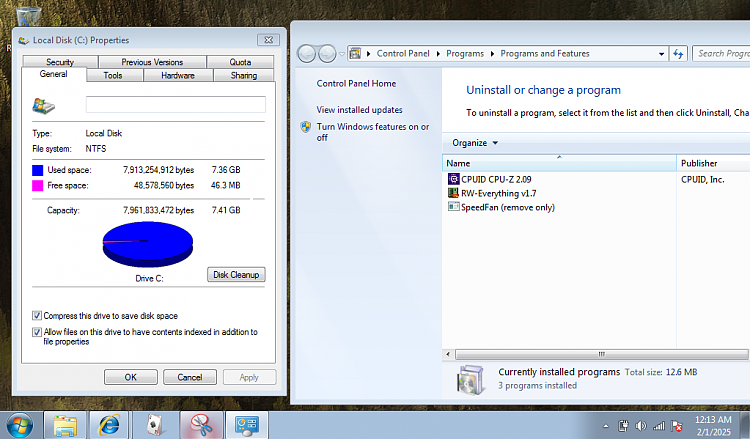Image resolution: width=750 pixels, height=439 pixels.
Task: Select the General tab
Action: click(54, 74)
